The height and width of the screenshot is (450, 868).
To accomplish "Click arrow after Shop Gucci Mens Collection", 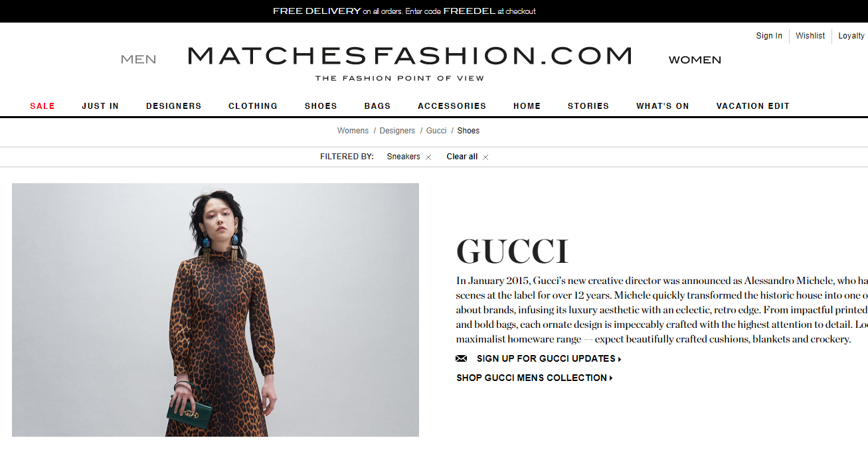I will (x=611, y=378).
